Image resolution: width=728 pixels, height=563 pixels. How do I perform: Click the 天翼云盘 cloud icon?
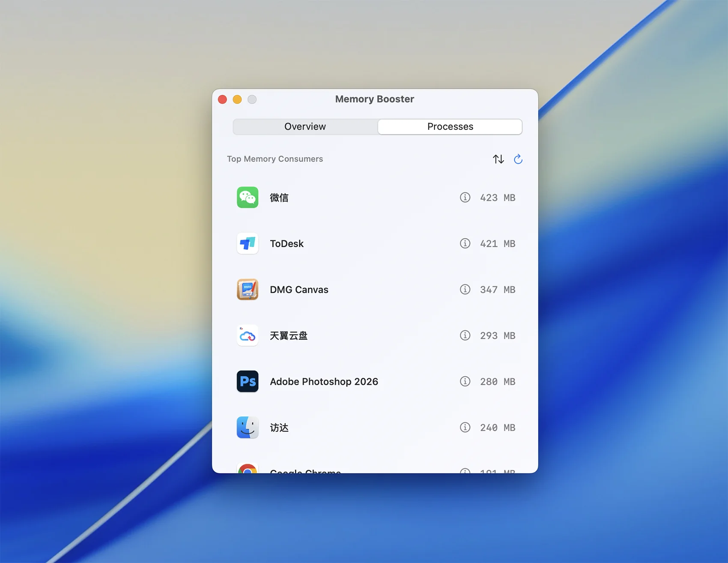(x=248, y=335)
